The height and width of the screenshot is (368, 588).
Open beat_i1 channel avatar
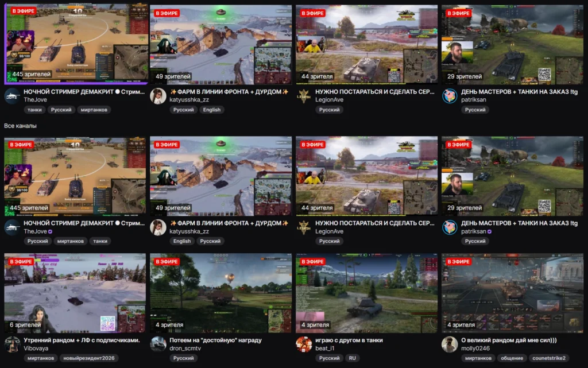[304, 344]
